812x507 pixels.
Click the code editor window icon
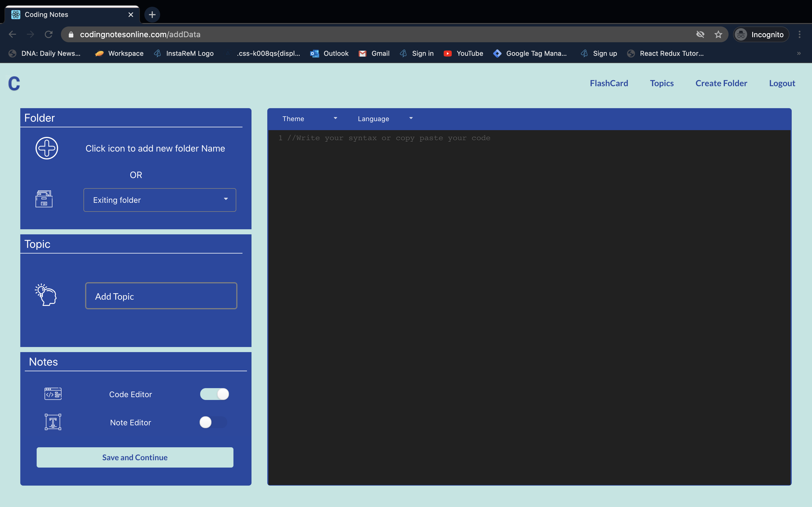click(x=53, y=394)
